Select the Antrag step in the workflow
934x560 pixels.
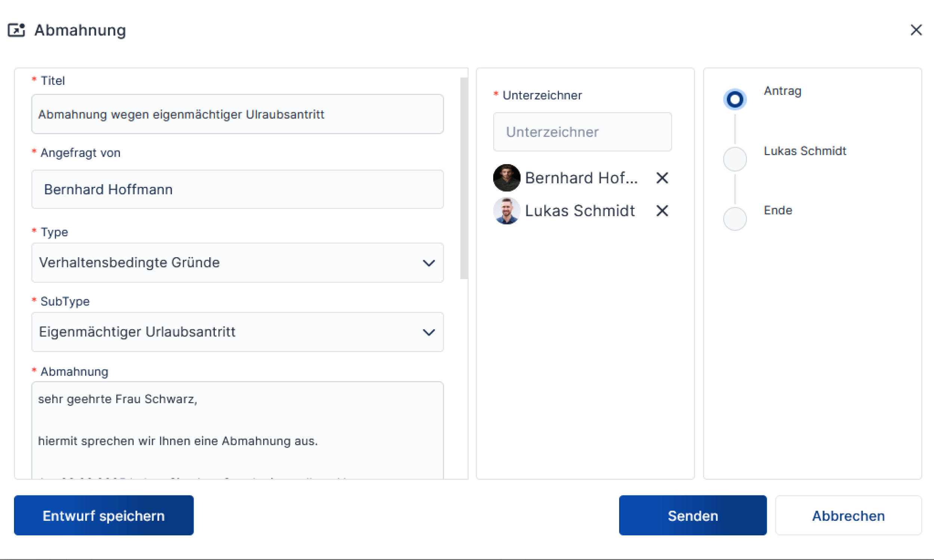coord(734,99)
